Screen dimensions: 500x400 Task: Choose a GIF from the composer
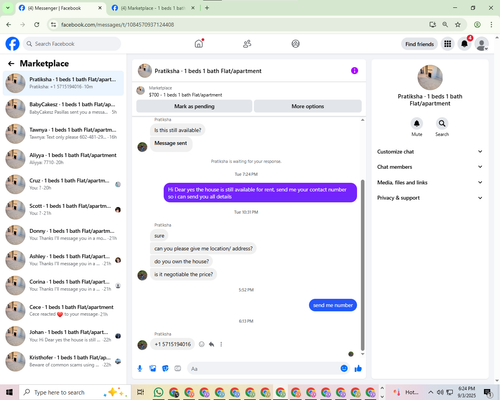coord(178,368)
